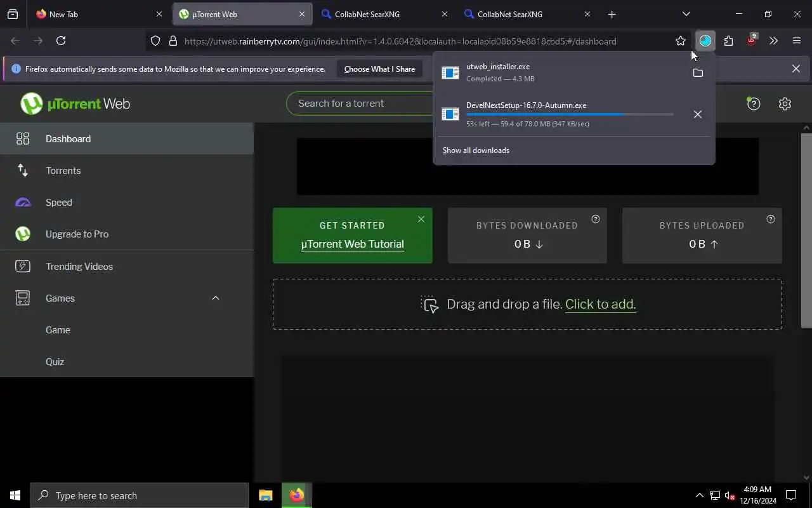Open Torrents in the sidebar
Screen dimensions: 812x508
coord(127,170)
